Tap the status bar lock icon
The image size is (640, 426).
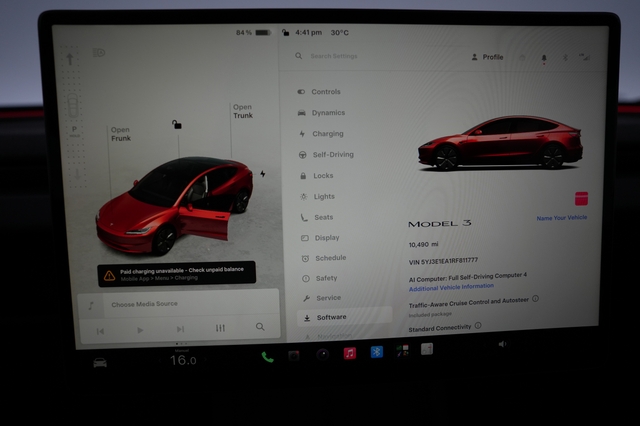click(285, 32)
